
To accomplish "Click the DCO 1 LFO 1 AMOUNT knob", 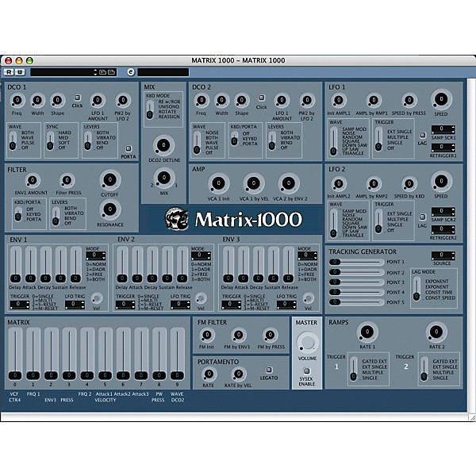I will [x=98, y=100].
